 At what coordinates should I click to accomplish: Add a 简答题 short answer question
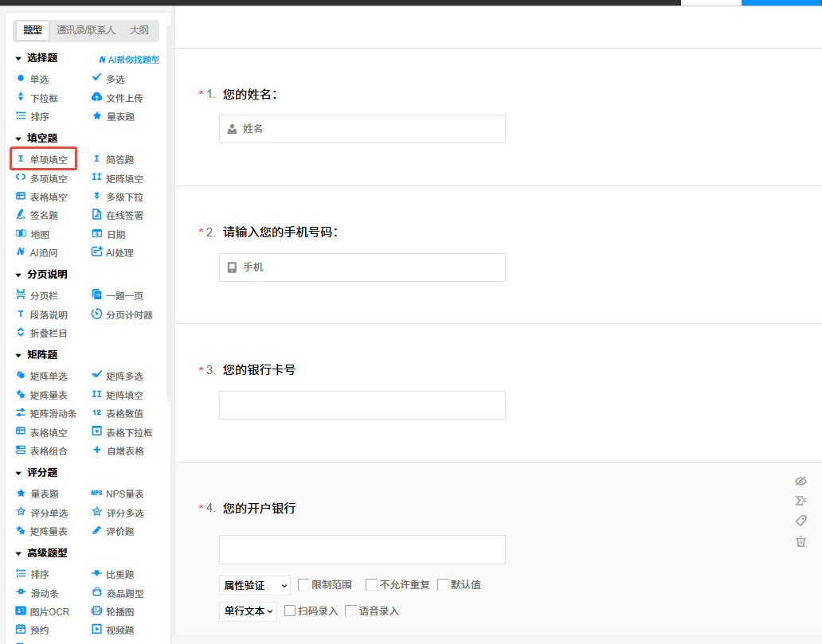[113, 159]
